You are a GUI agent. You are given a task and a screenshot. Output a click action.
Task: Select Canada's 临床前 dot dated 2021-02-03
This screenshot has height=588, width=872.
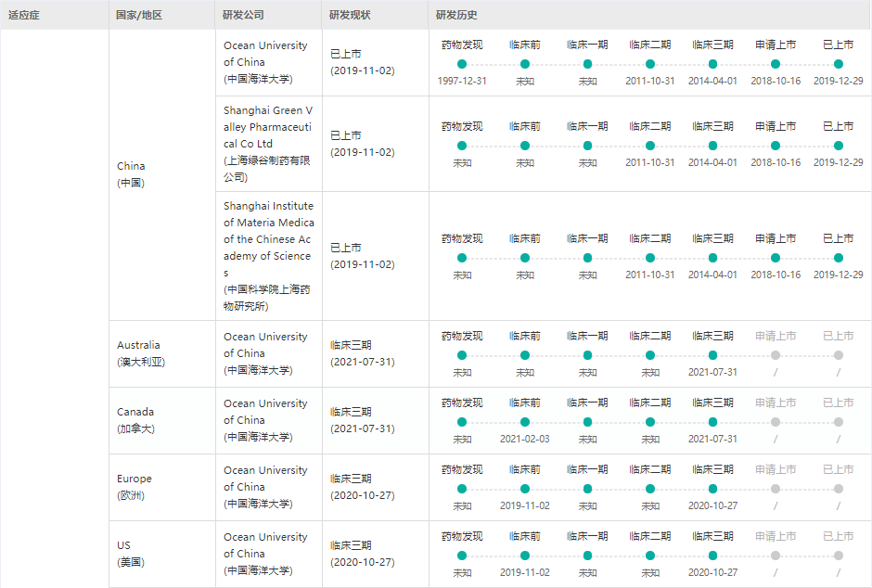(x=525, y=422)
